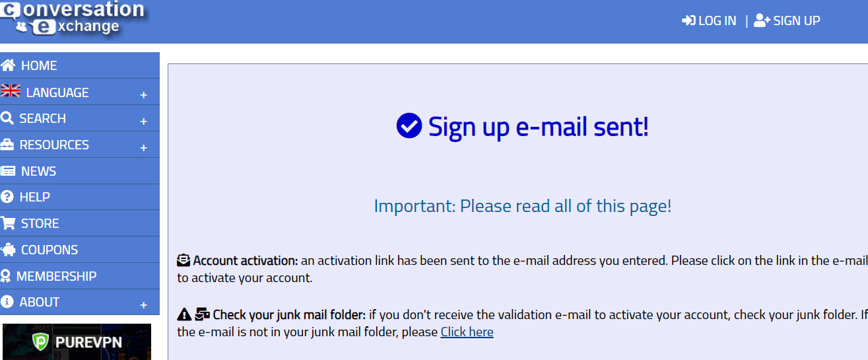Click the UK flag language icon

11,91
